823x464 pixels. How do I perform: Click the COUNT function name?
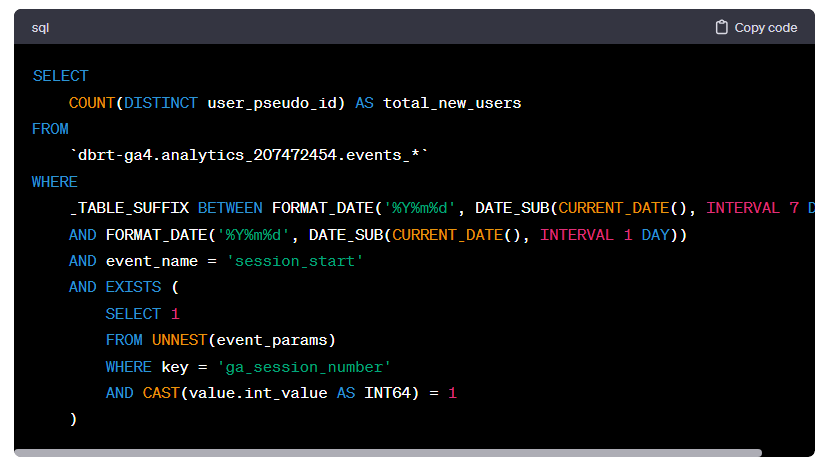(x=92, y=103)
